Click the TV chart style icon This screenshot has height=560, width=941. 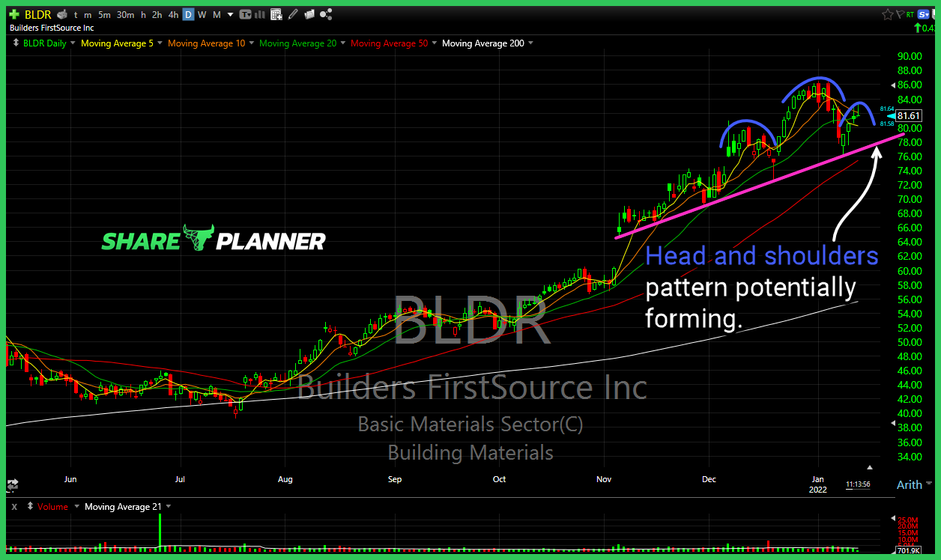pyautogui.click(x=245, y=13)
